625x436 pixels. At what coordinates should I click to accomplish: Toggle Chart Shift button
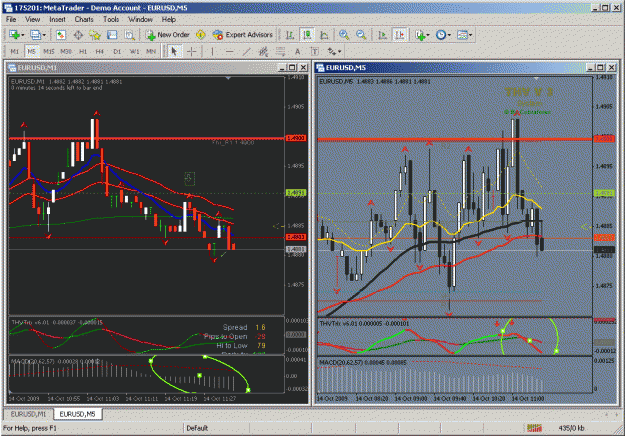click(x=399, y=35)
